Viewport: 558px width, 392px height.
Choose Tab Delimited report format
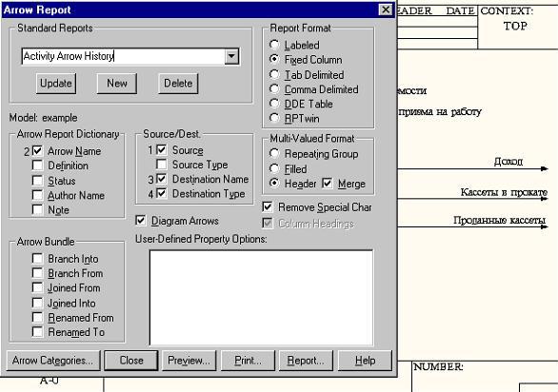(274, 74)
